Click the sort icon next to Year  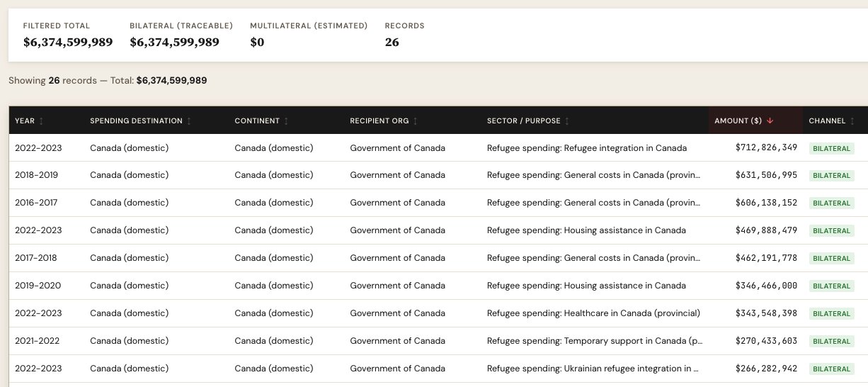tap(41, 121)
